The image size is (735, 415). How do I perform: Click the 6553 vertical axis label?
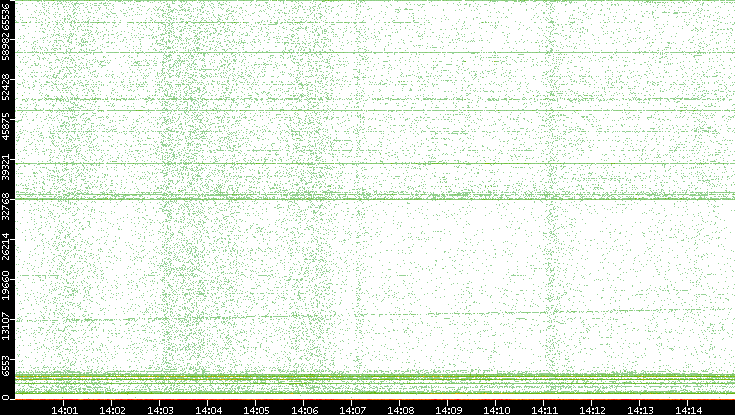point(5,367)
